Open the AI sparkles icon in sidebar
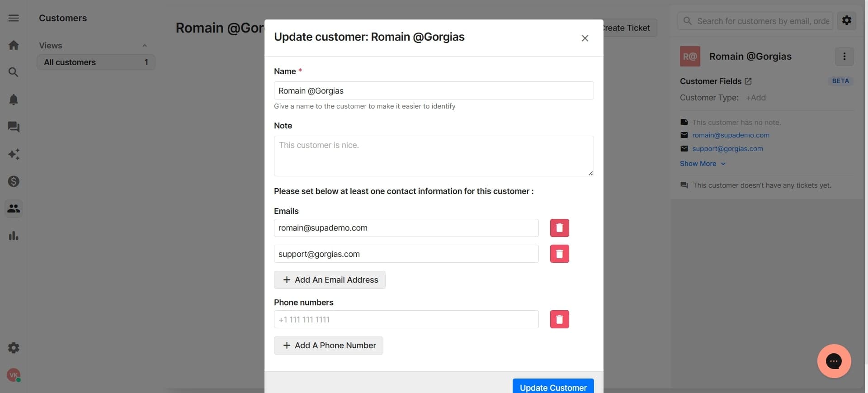 tap(14, 154)
